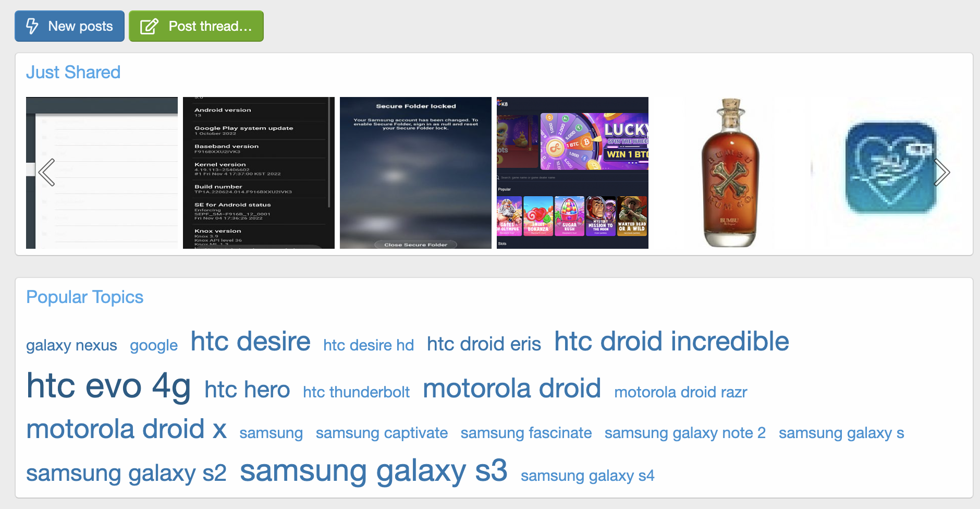
Task: View the Lucky spin casino screenshot
Action: pyautogui.click(x=572, y=173)
